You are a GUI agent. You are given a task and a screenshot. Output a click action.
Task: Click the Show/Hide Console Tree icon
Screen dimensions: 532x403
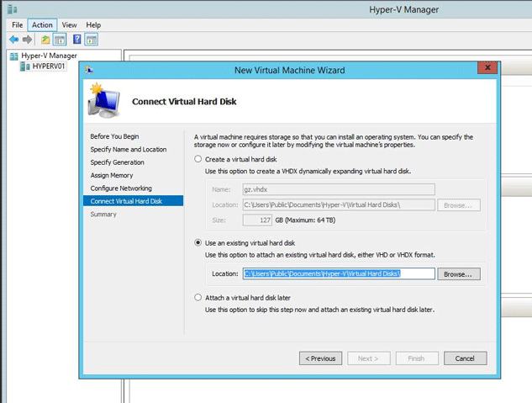(x=61, y=40)
